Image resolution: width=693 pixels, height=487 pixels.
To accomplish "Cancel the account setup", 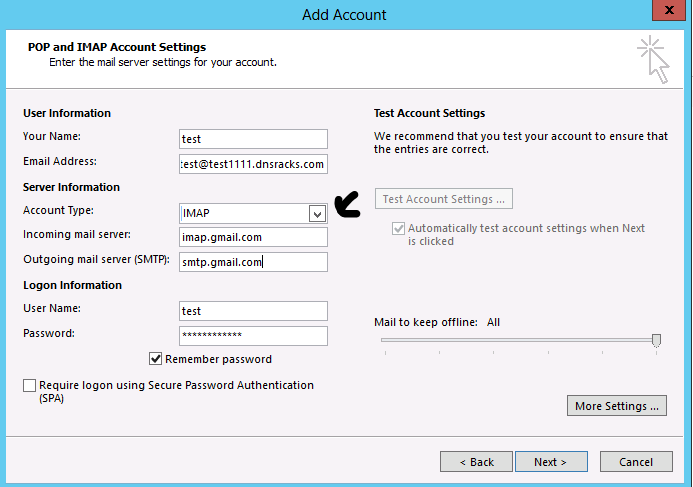I will pyautogui.click(x=636, y=462).
